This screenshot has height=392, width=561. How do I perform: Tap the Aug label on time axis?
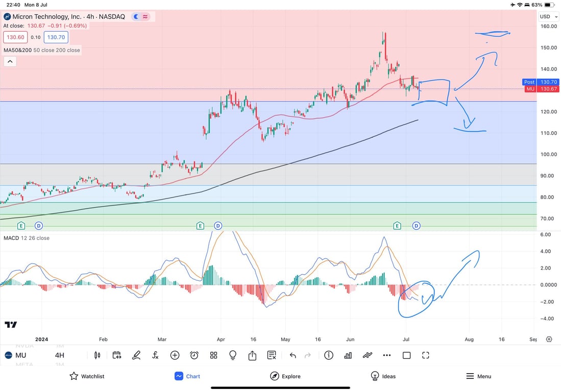click(469, 339)
